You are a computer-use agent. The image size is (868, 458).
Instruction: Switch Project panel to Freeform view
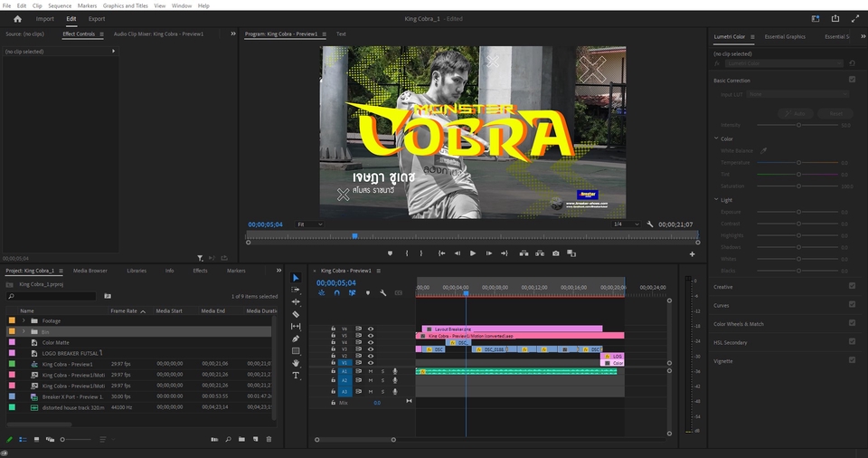click(x=50, y=439)
